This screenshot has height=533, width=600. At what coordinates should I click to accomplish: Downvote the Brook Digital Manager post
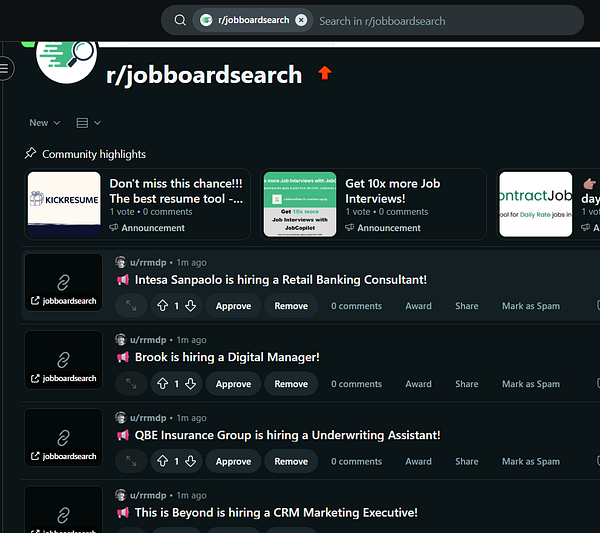pos(191,383)
